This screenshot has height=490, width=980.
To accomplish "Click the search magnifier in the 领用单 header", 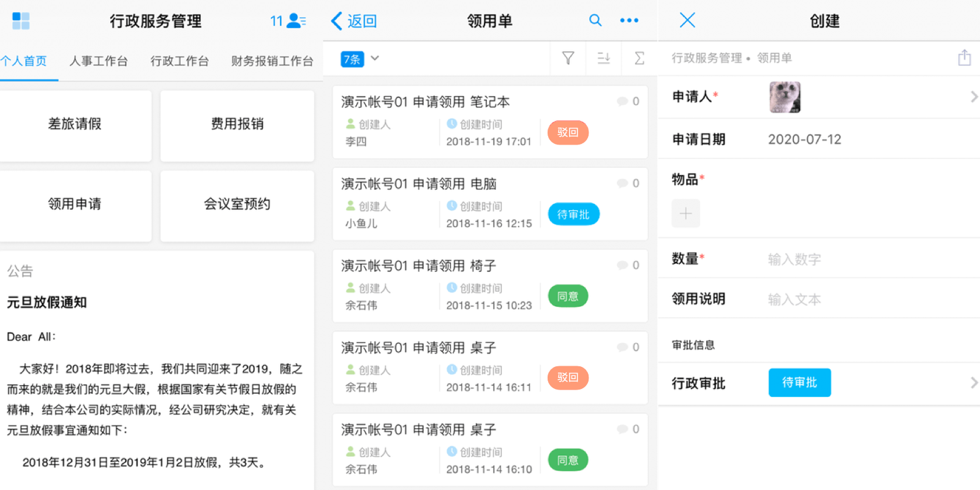I will point(595,20).
